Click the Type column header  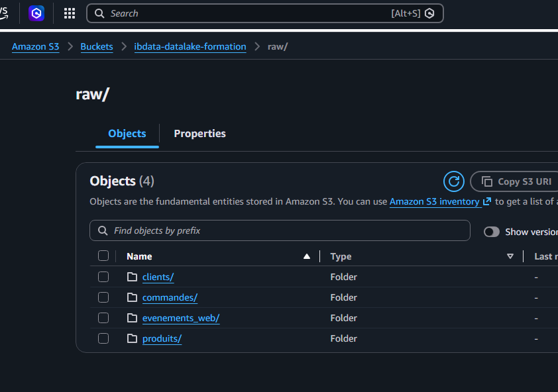[x=341, y=256]
